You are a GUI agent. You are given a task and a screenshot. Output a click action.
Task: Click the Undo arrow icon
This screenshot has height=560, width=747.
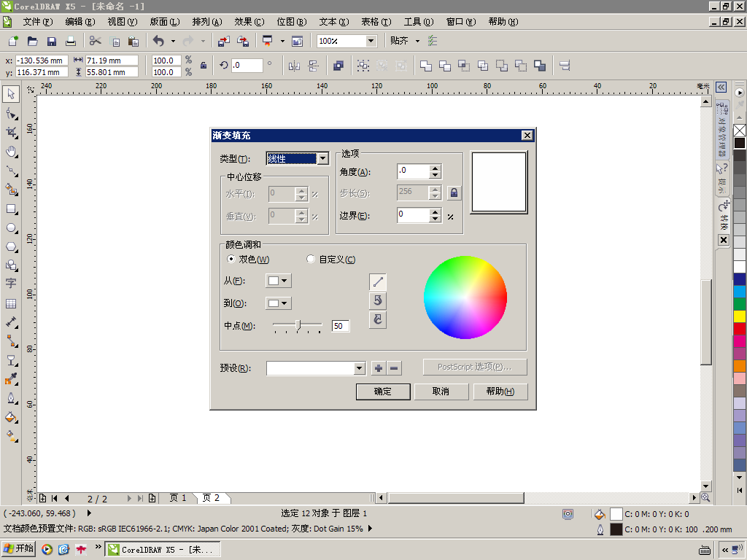coord(158,41)
